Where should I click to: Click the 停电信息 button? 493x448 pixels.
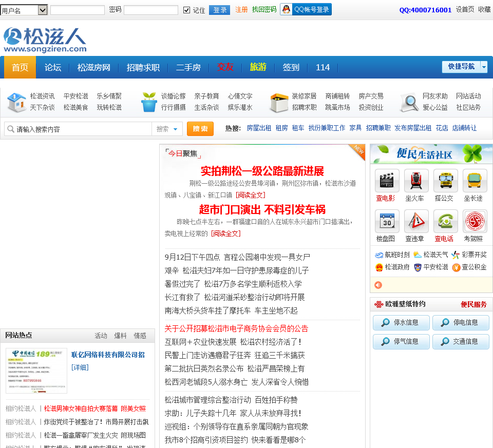(x=461, y=323)
